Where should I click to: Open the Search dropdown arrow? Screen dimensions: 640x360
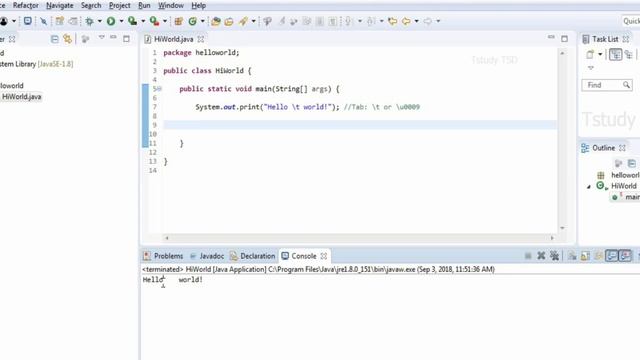[x=253, y=21]
